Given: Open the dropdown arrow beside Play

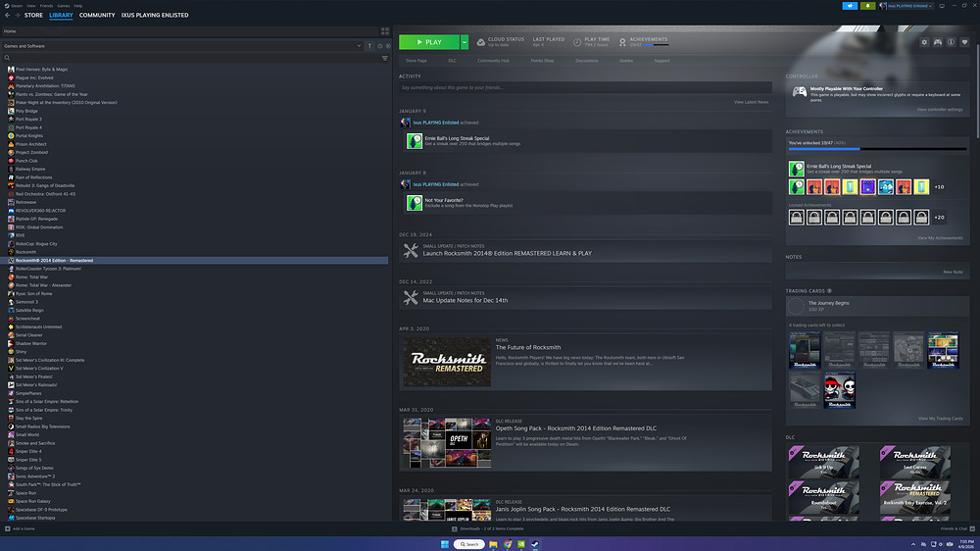Looking at the screenshot, I should [x=465, y=42].
